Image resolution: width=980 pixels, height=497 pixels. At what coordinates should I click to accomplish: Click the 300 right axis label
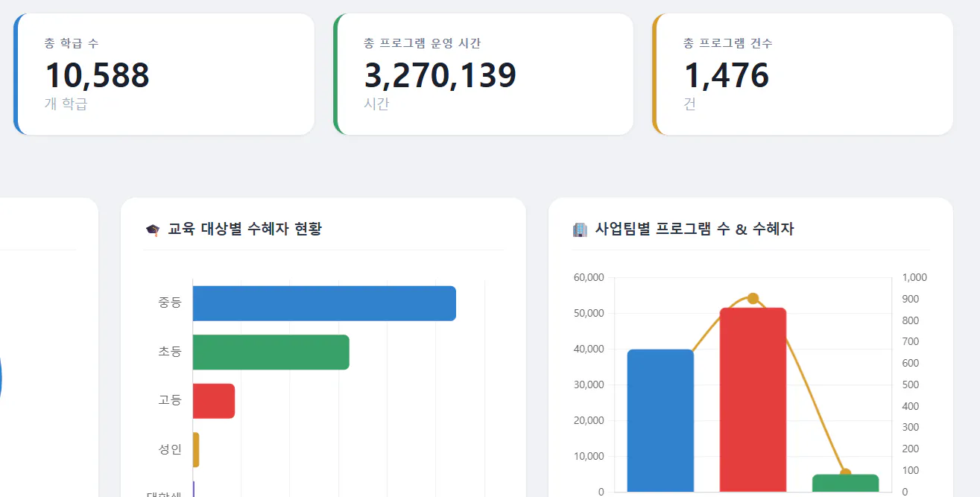point(911,427)
